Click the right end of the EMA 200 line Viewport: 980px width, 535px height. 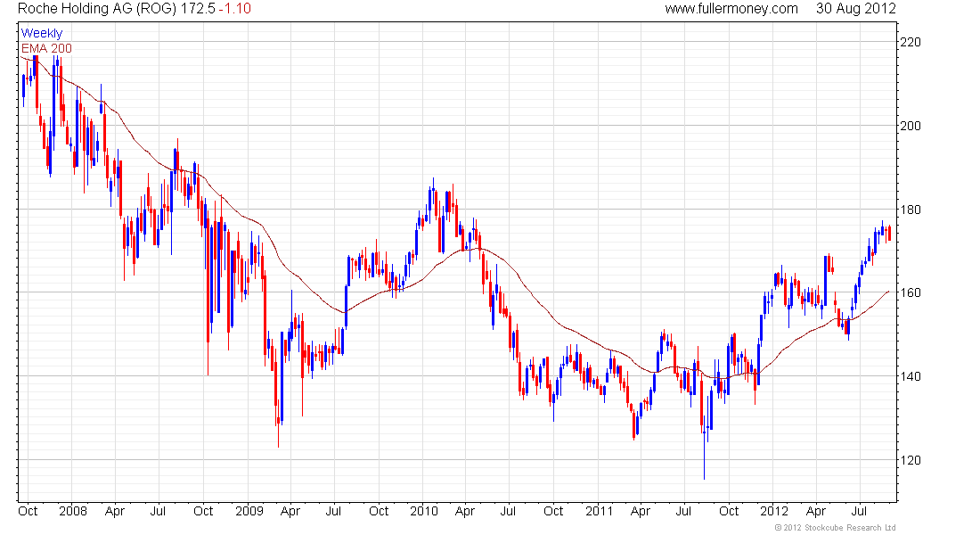(x=888, y=291)
